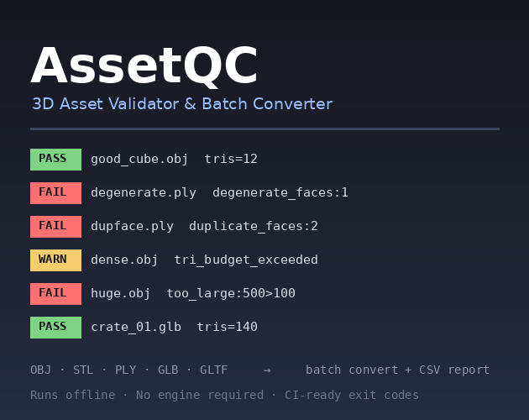Click the FAIL badge beside dupface.ply
Image resolution: width=529 pixels, height=420 pixels.
pos(55,227)
